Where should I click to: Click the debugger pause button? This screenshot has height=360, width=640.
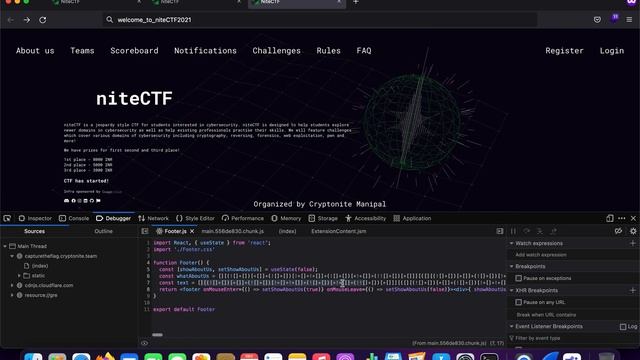(513, 231)
